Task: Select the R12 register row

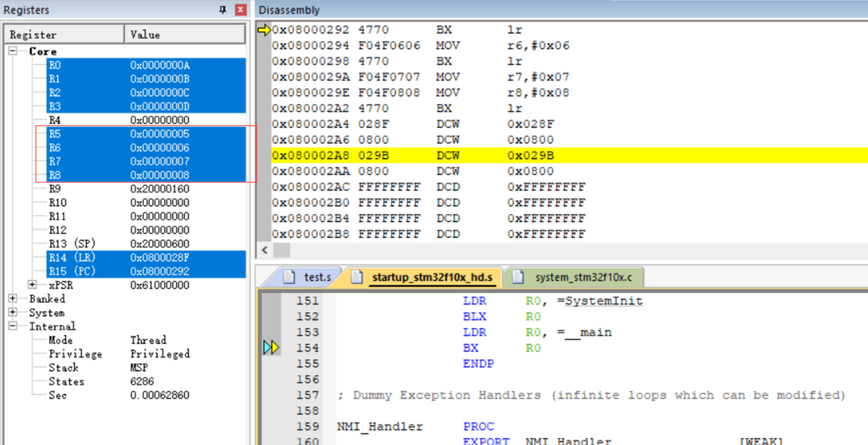Action: pos(146,230)
